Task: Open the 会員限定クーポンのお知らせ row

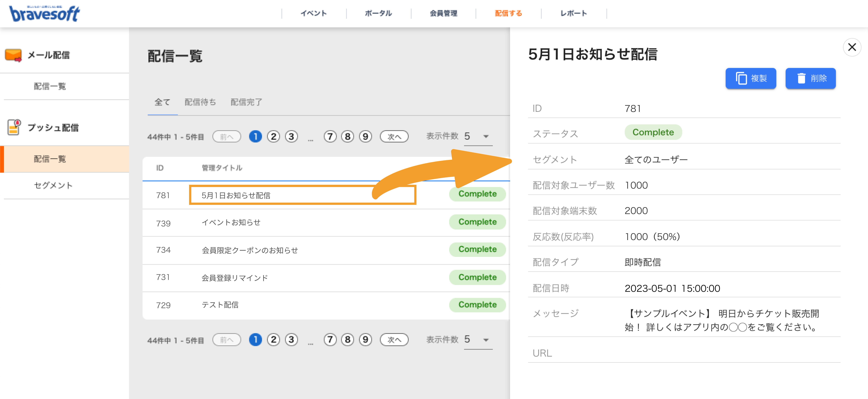Action: (326, 250)
